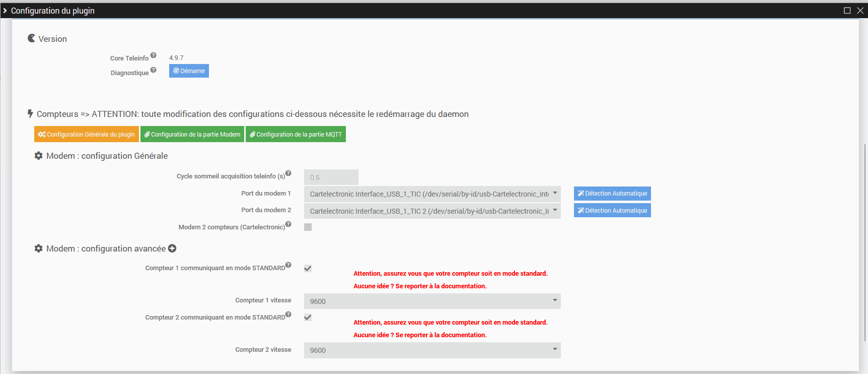Close the Configuration du plugin dialog
This screenshot has height=374, width=868.
point(860,11)
